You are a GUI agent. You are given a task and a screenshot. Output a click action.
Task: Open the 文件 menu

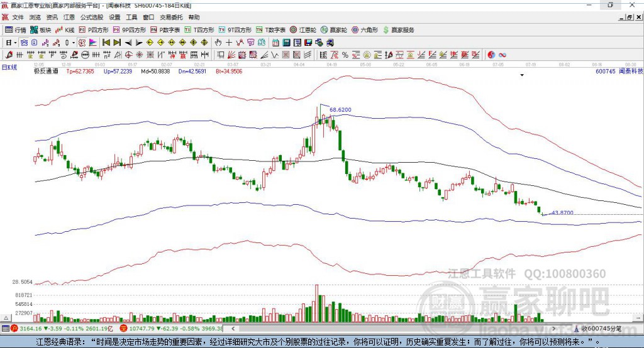click(x=18, y=17)
